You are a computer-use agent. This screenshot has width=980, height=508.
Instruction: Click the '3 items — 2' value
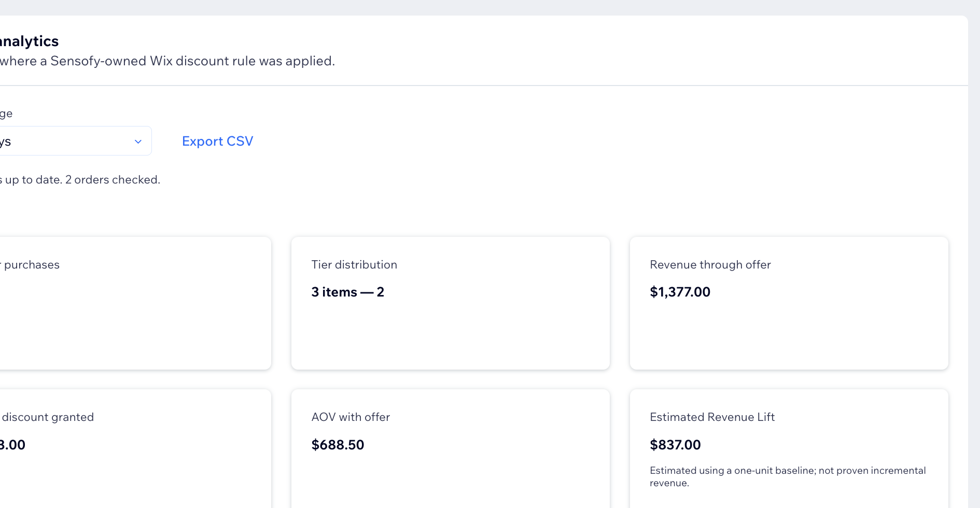coord(347,292)
